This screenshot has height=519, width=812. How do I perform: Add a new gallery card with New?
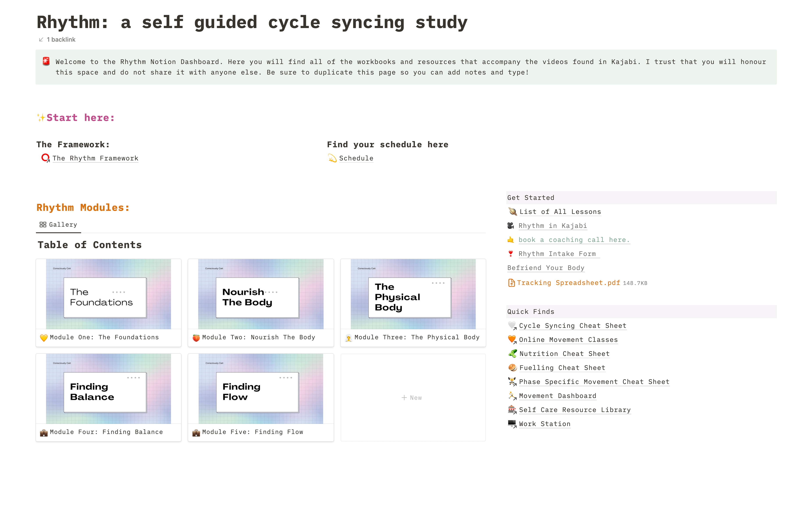coord(412,398)
